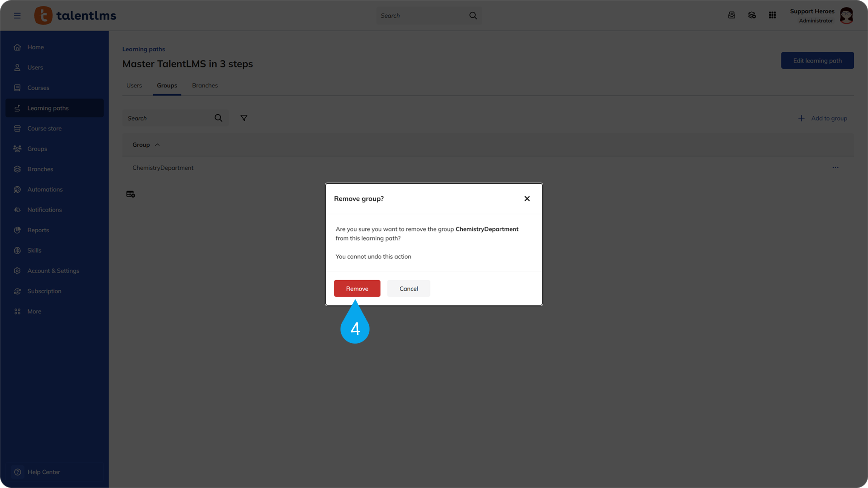
Task: Click the Learning paths sidebar icon
Action: click(x=17, y=108)
